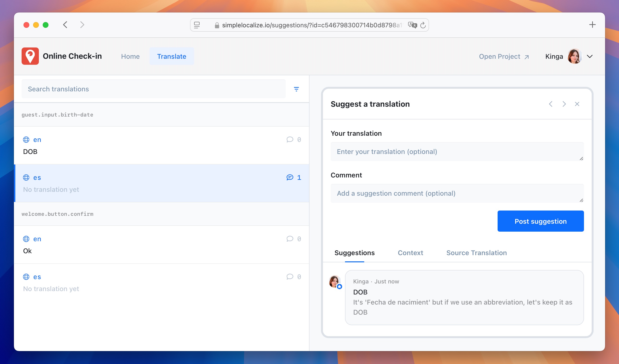Click the Online Check-in project title

click(72, 56)
